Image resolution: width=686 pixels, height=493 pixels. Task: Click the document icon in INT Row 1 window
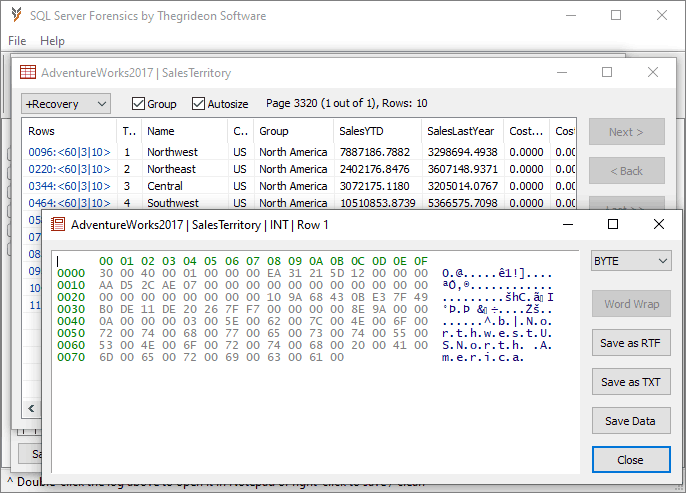pos(58,224)
